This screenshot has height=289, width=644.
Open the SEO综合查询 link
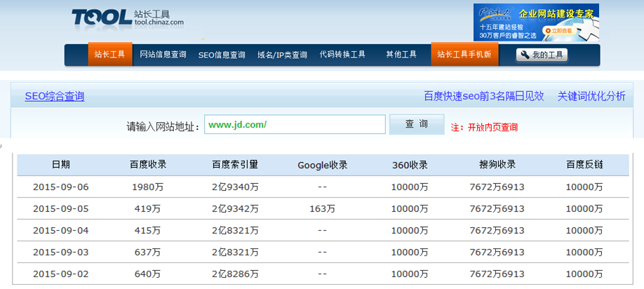pos(55,97)
